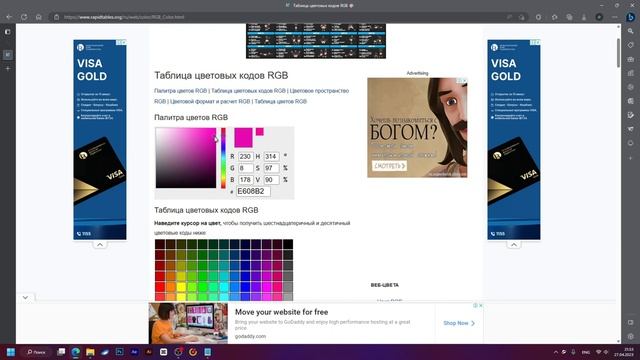Collapse bottom ad with down chevron
640x360 pixels.
(25, 298)
